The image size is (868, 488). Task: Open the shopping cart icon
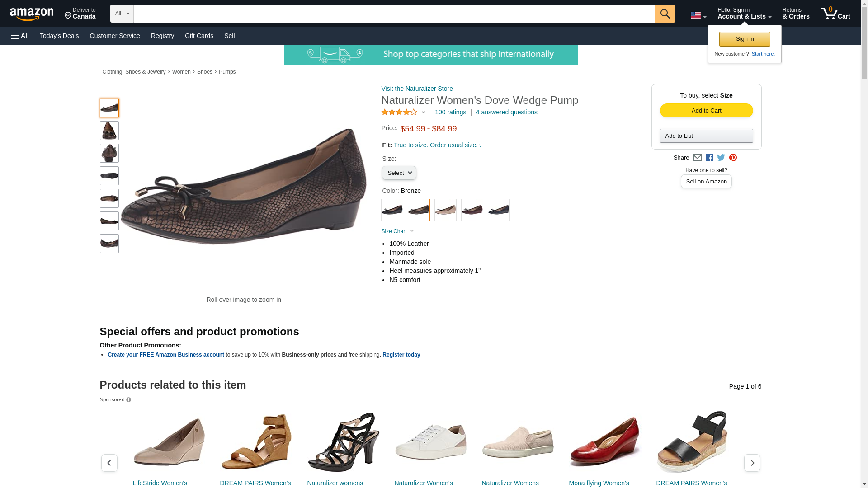pos(835,14)
